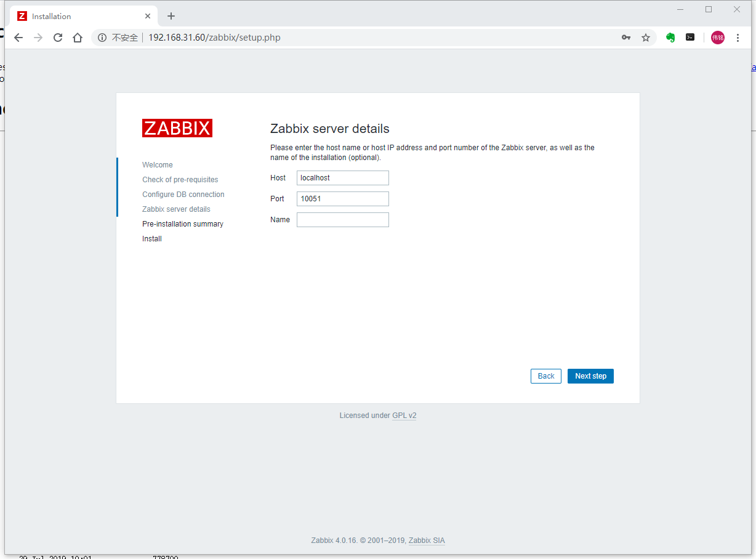Open the Chrome three-dot menu
Screen dimensions: 756x559
pos(738,38)
